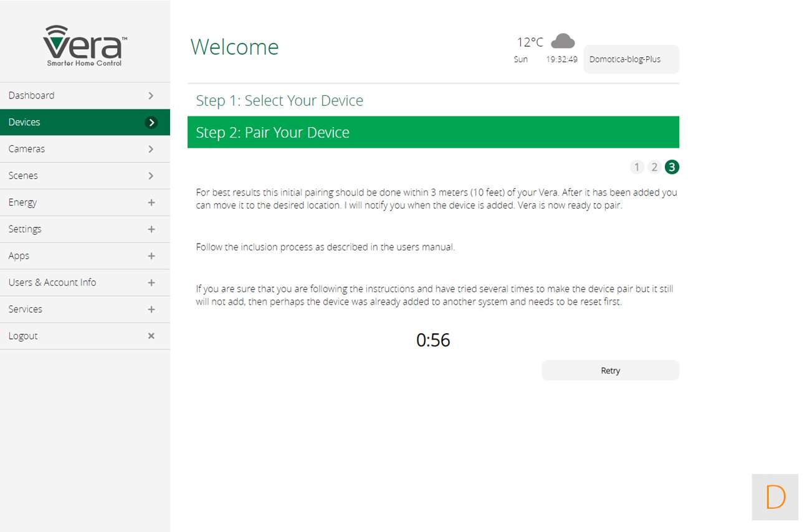Click the Domotica-blog-Plus controller button
Image resolution: width=810 pixels, height=532 pixels.
coord(631,60)
